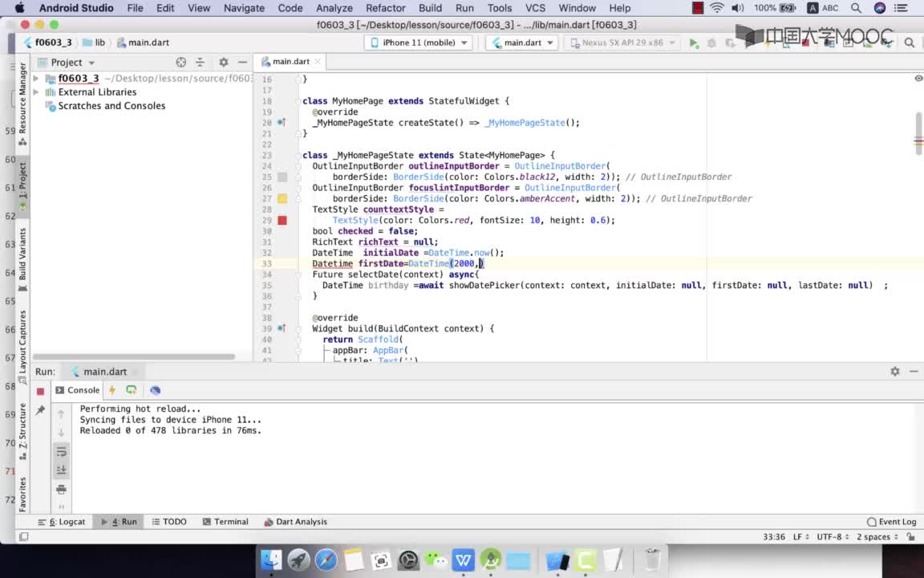924x578 pixels.
Task: Open the LF line separator selector
Action: pyautogui.click(x=800, y=537)
